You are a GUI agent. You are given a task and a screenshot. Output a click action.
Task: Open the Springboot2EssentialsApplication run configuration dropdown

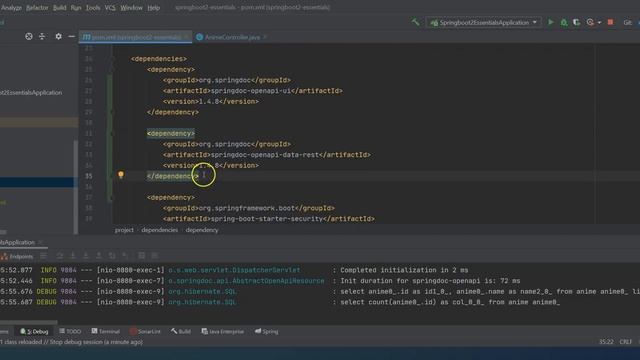(484, 22)
